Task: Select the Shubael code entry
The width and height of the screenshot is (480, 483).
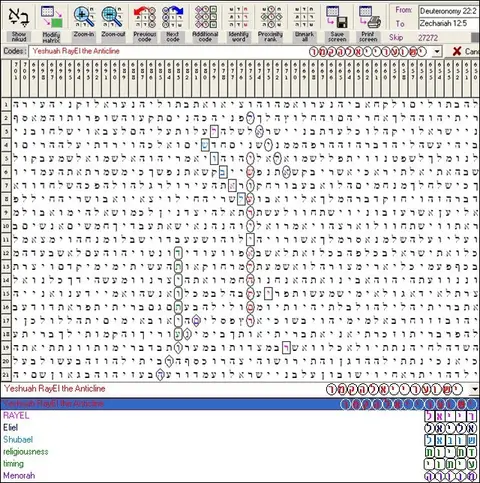Action: (18, 440)
